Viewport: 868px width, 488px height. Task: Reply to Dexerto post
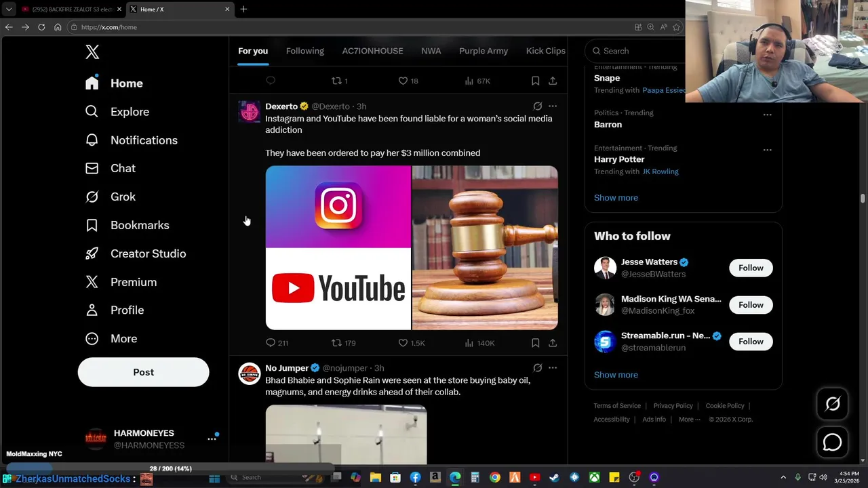[x=277, y=343]
